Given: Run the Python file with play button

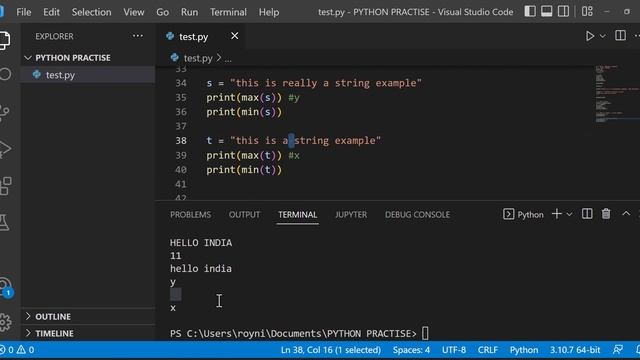Looking at the screenshot, I should pyautogui.click(x=590, y=36).
